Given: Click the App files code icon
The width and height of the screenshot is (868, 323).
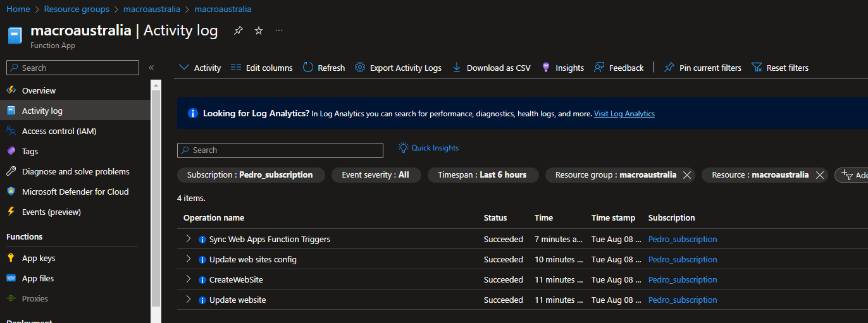Looking at the screenshot, I should 11,278.
